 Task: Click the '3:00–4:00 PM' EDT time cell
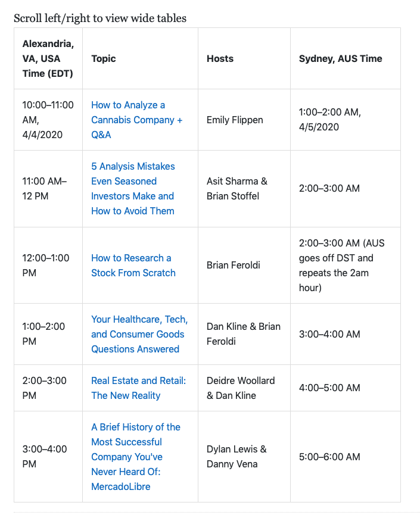(x=45, y=457)
